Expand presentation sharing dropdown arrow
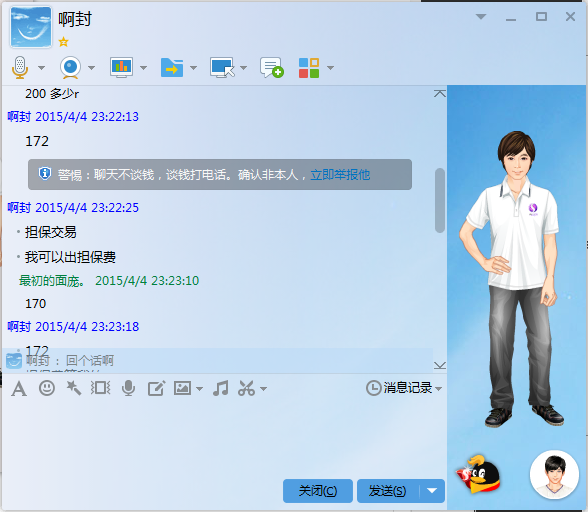Image resolution: width=588 pixels, height=512 pixels. click(143, 68)
